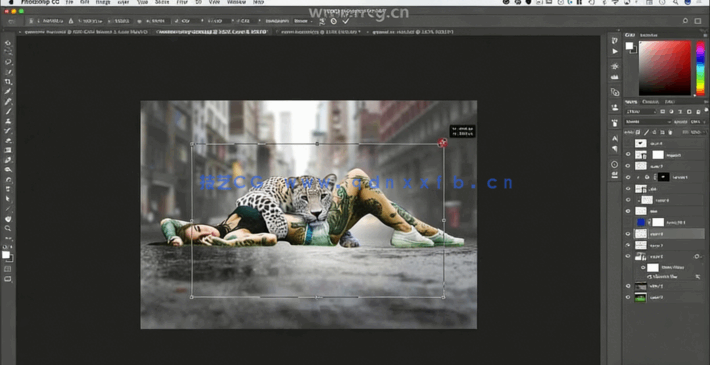Open the File menu
Image resolution: width=710 pixels, height=365 pixels.
[69, 2]
